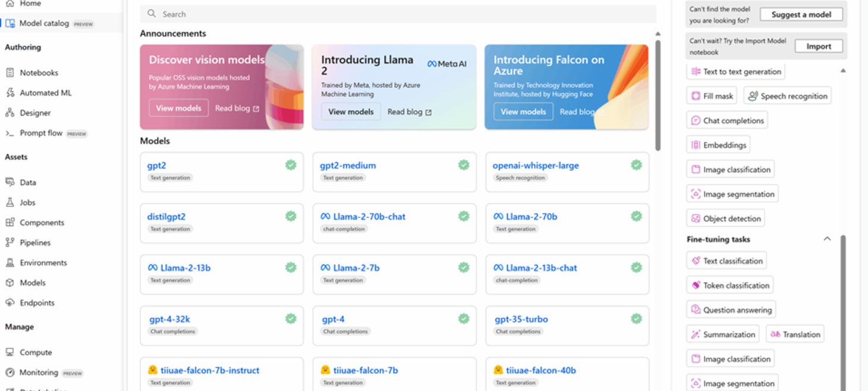Screen dimensions: 868x391
Task: Open the Read blog link for Llama 2
Action: (404, 111)
